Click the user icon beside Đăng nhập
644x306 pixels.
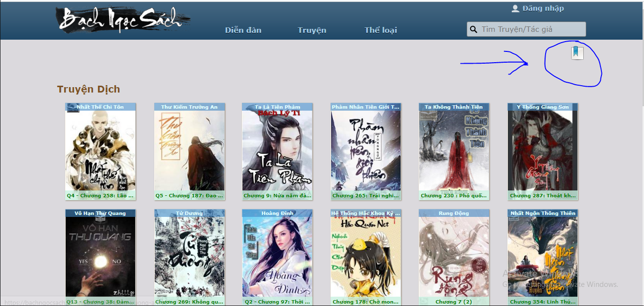pyautogui.click(x=515, y=8)
